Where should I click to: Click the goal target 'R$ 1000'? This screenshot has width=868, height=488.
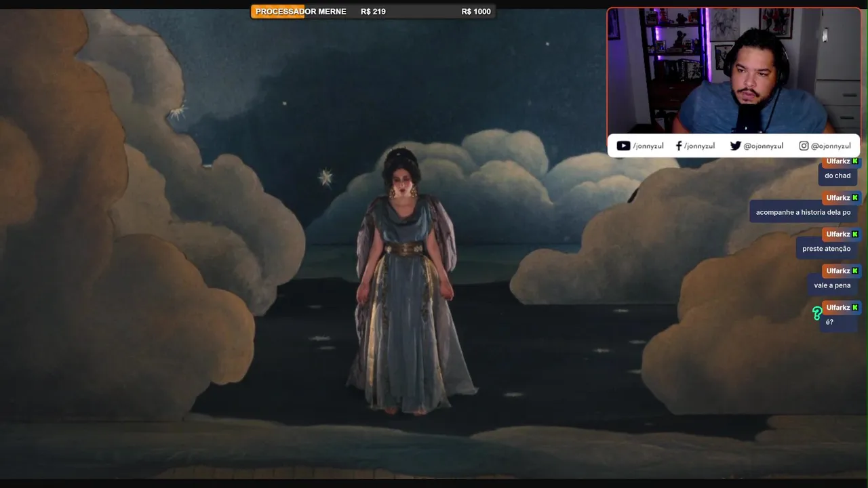click(x=476, y=12)
